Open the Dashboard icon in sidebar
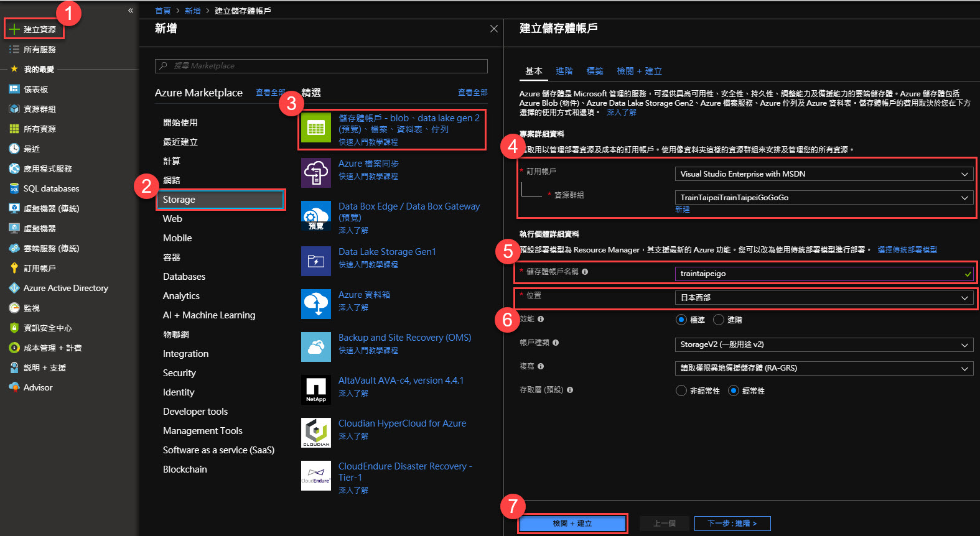The width and height of the screenshot is (980, 536). 14,89
